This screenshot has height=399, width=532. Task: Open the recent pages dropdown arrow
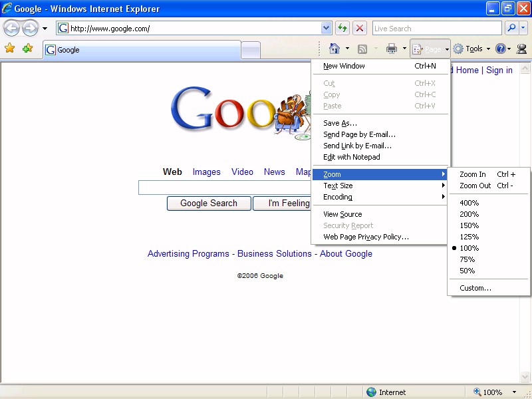click(x=45, y=29)
